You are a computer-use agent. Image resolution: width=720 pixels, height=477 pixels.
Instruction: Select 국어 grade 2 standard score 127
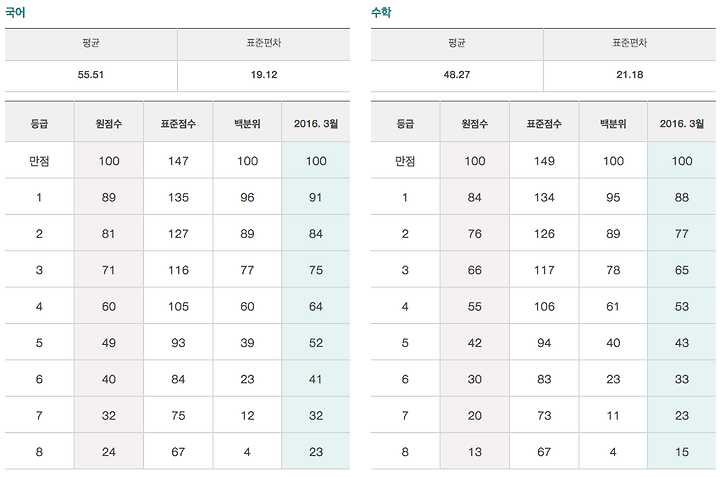pos(178,234)
